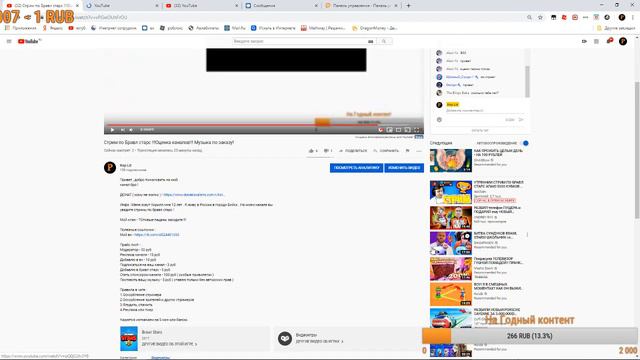Open the donationalerts link in the description

click(194, 195)
